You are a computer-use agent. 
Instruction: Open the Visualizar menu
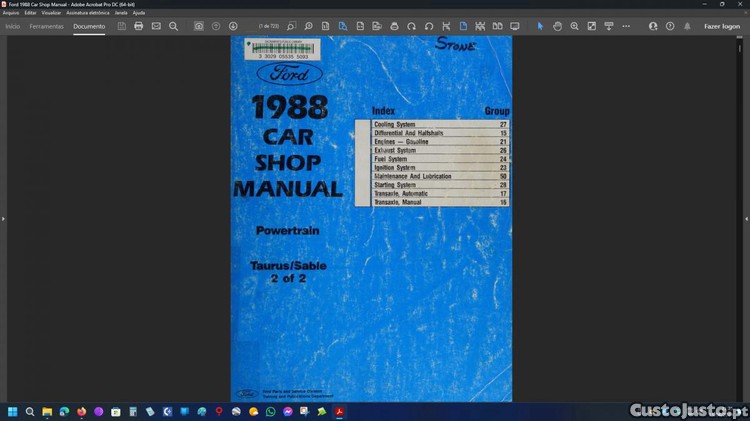[x=51, y=13]
